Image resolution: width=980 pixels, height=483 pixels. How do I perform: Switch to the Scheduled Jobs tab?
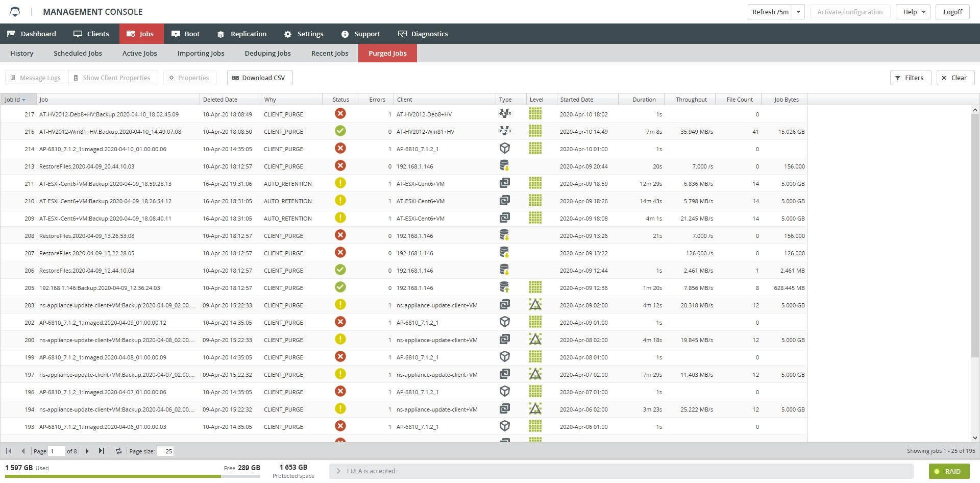coord(78,53)
